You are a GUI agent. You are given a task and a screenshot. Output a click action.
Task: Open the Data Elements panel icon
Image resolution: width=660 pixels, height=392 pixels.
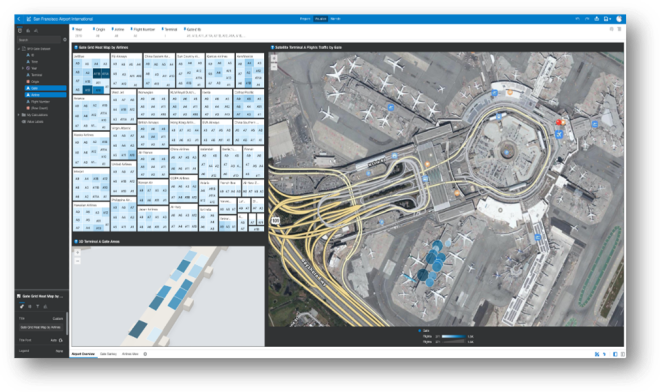[20, 31]
